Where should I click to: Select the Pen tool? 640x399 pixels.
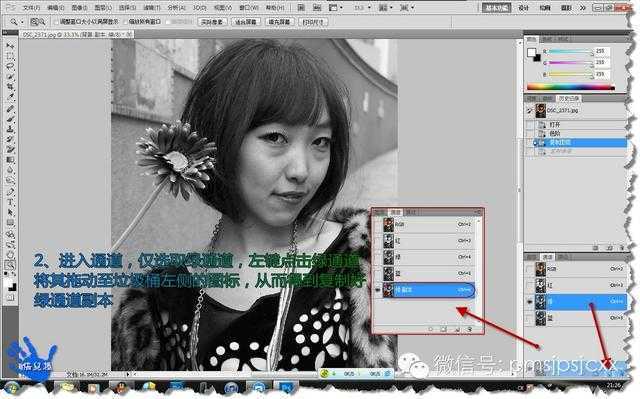10,192
